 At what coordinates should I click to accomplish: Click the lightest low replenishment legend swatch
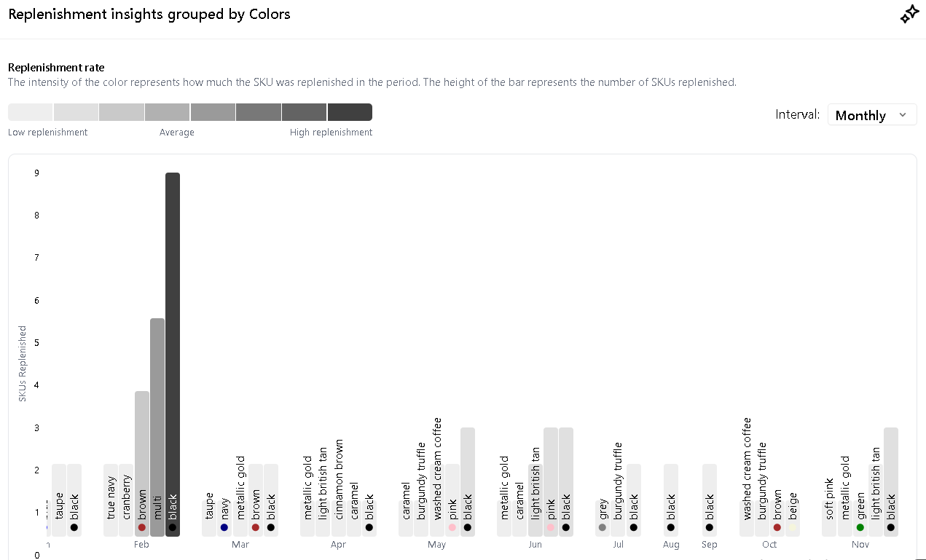pos(31,112)
